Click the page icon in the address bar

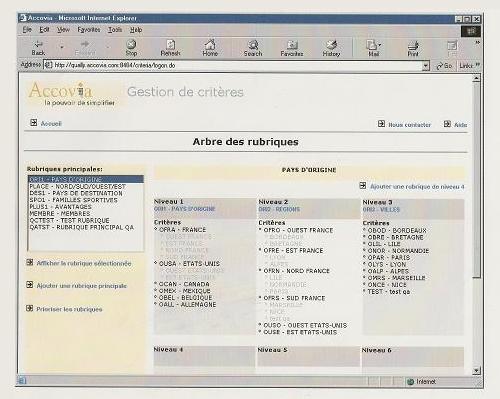[48, 65]
